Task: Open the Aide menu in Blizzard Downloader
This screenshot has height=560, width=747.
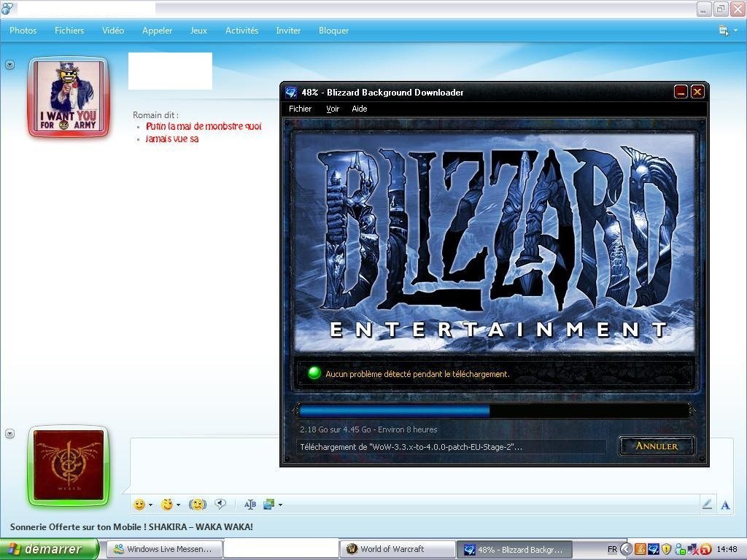Action: pyautogui.click(x=359, y=109)
